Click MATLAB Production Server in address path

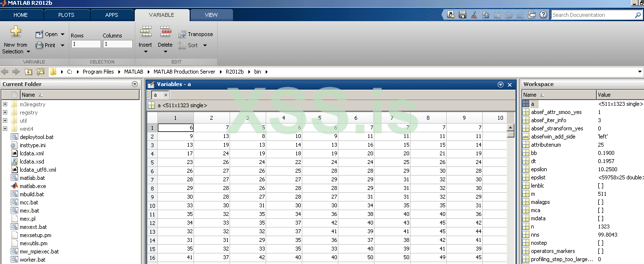pyautogui.click(x=184, y=72)
